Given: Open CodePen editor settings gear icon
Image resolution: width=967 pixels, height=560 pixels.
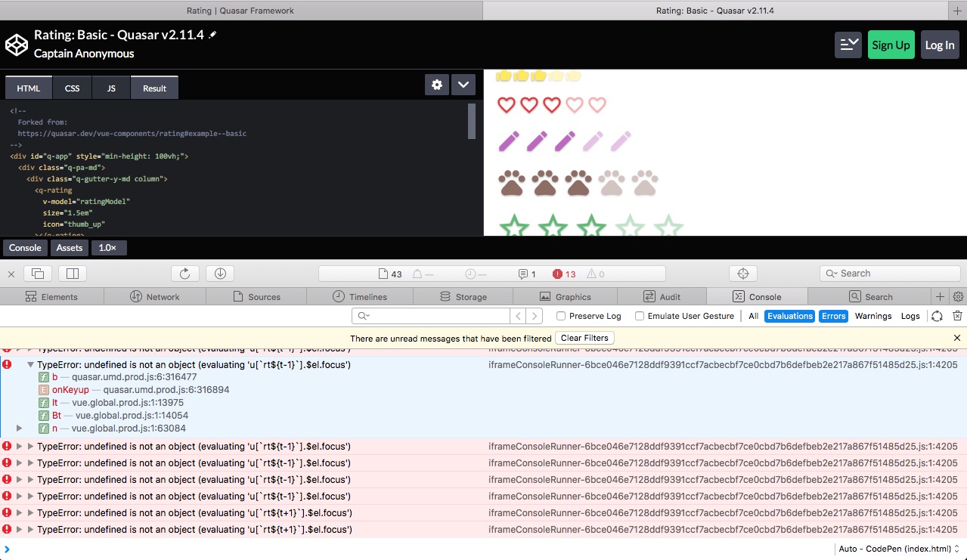Looking at the screenshot, I should (x=437, y=85).
